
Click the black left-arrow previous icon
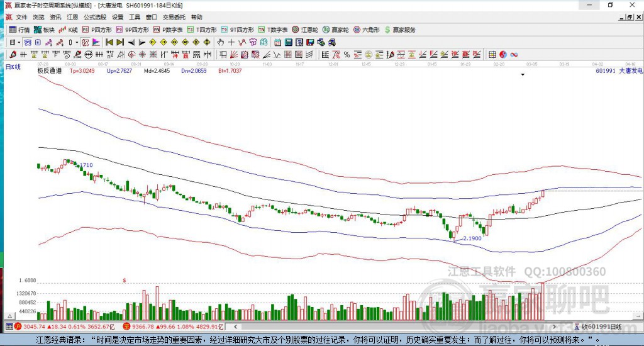131,42
